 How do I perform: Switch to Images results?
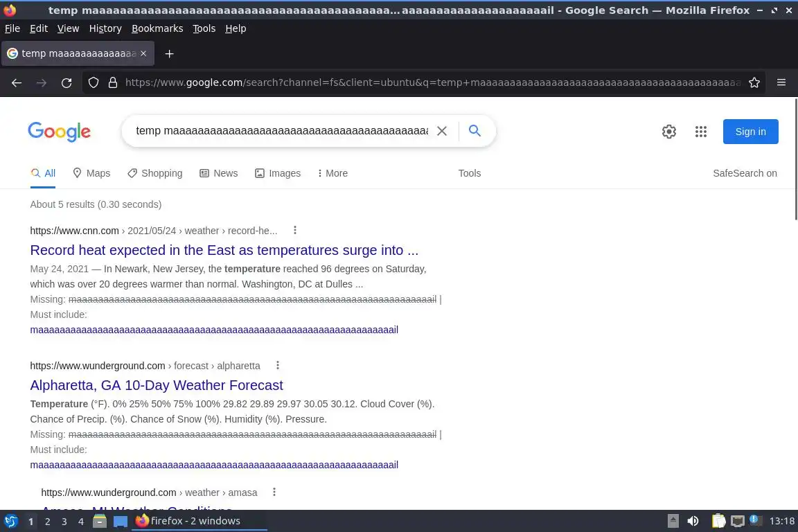click(278, 173)
